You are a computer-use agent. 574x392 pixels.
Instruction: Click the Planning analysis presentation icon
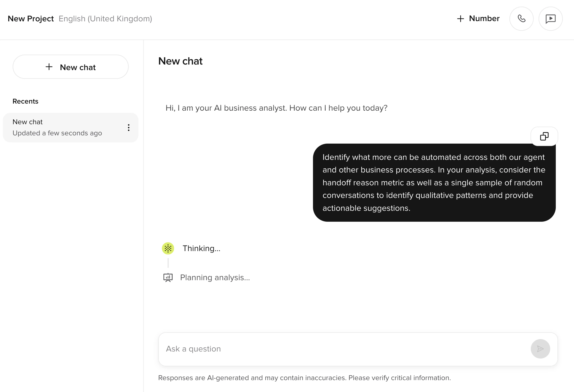click(x=168, y=278)
